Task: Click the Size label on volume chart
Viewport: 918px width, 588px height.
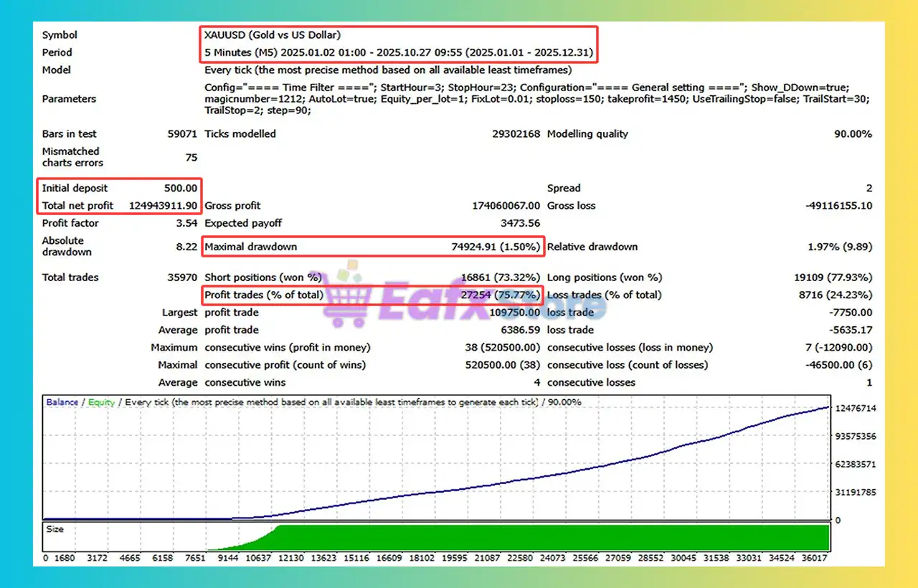Action: pyautogui.click(x=55, y=529)
